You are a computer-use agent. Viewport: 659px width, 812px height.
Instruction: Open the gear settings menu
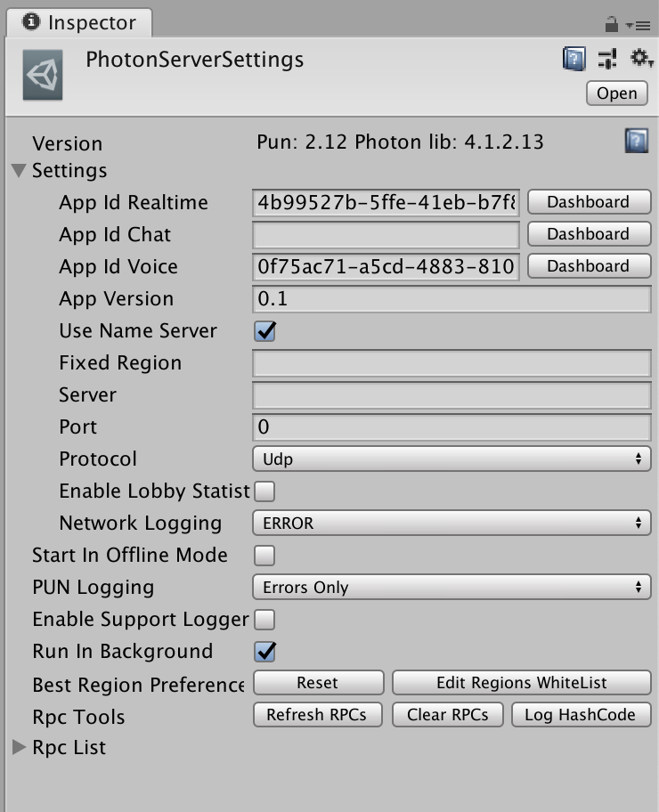point(641,58)
